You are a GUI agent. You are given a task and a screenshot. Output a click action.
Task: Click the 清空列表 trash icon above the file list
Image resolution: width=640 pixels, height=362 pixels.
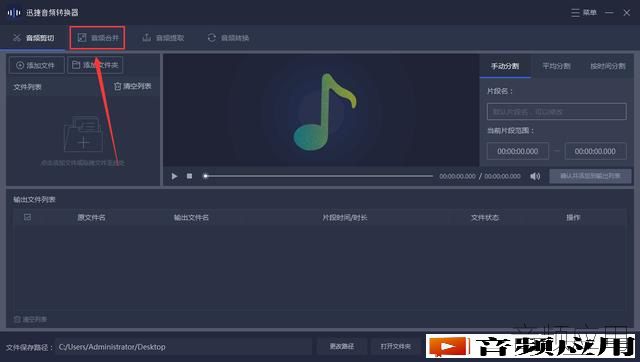click(x=118, y=87)
